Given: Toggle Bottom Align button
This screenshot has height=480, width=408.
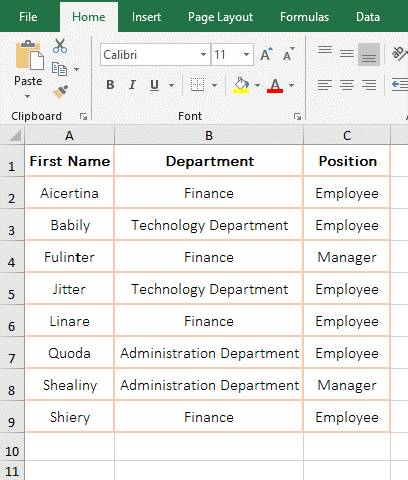Looking at the screenshot, I should (x=369, y=54).
